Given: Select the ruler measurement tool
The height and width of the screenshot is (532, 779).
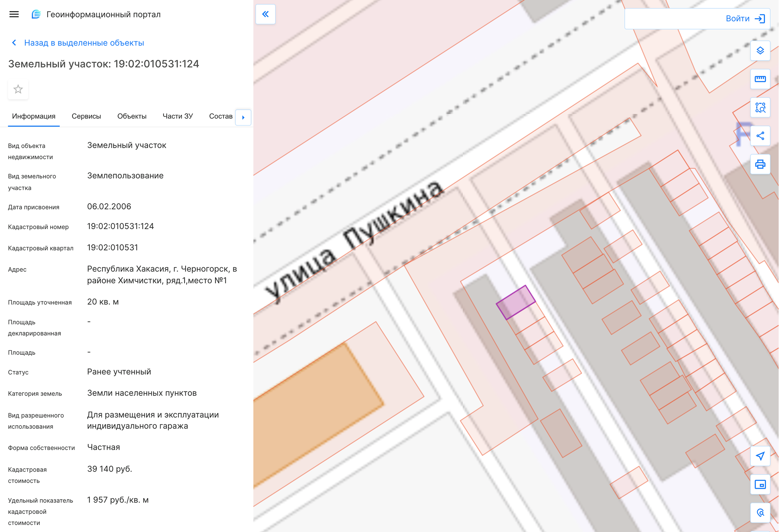Looking at the screenshot, I should pyautogui.click(x=760, y=79).
